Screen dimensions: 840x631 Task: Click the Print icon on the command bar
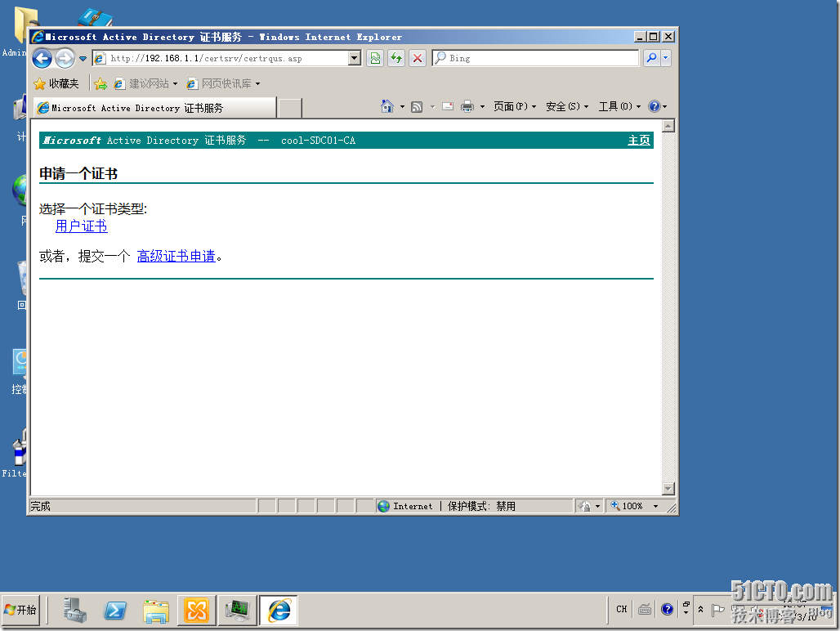click(466, 106)
